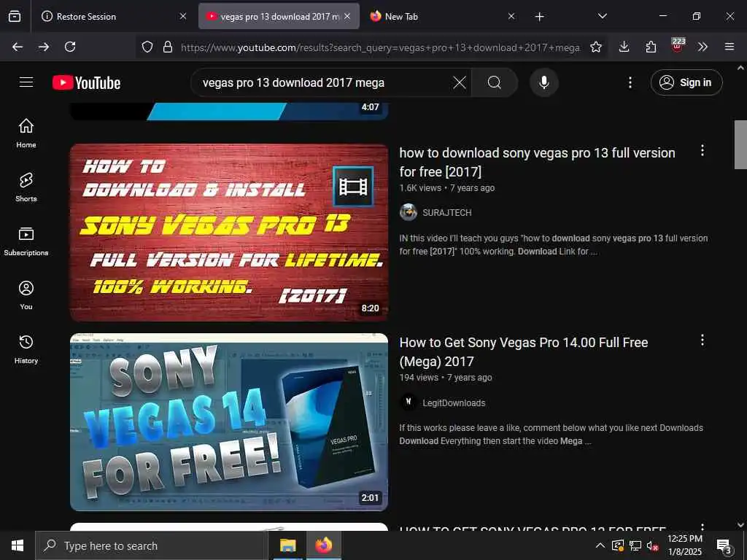Open the notification center icon

click(x=724, y=546)
